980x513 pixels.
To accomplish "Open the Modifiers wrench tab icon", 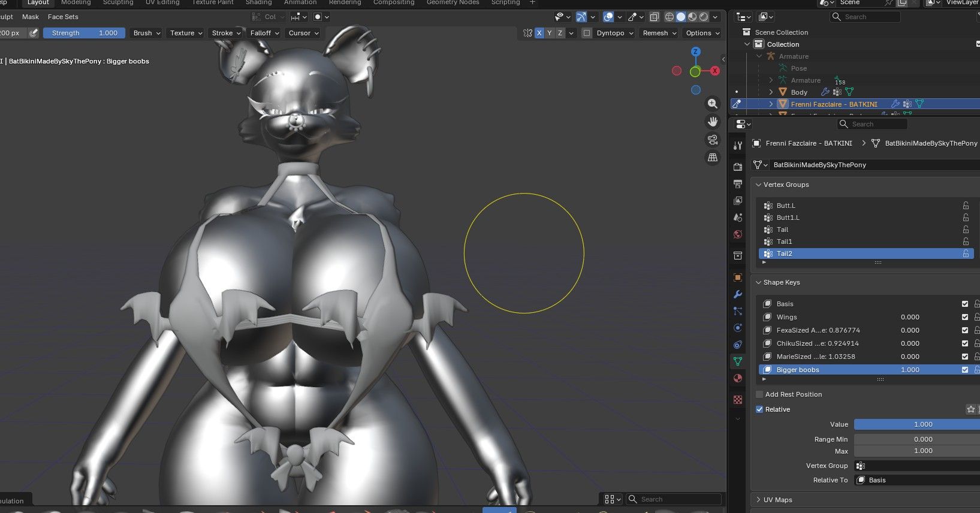I will (x=738, y=294).
